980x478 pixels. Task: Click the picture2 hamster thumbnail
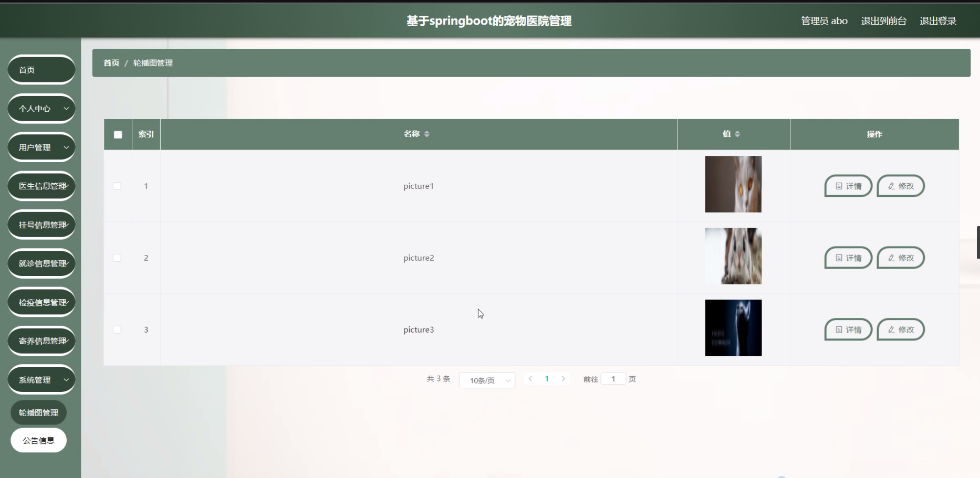pyautogui.click(x=733, y=256)
